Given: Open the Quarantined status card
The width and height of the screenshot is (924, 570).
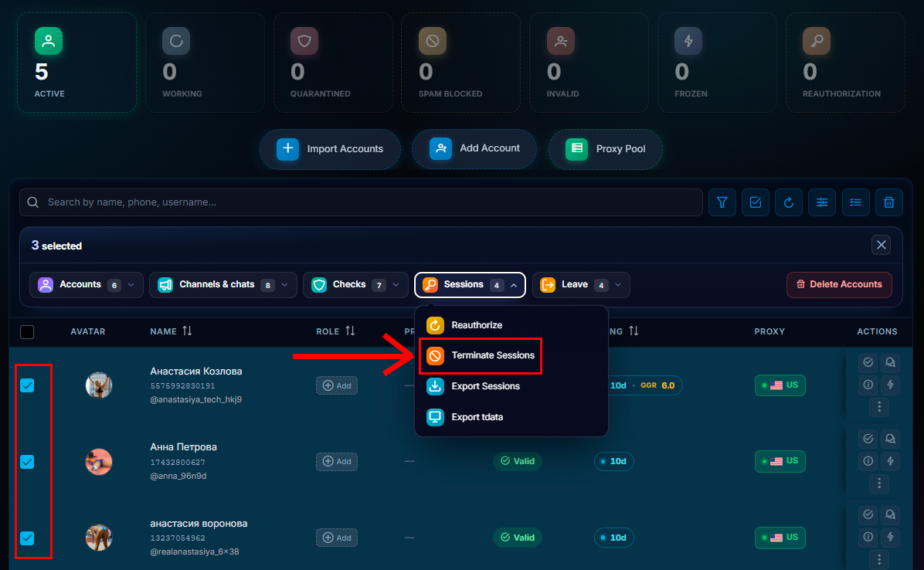Looking at the screenshot, I should pyautogui.click(x=333, y=63).
